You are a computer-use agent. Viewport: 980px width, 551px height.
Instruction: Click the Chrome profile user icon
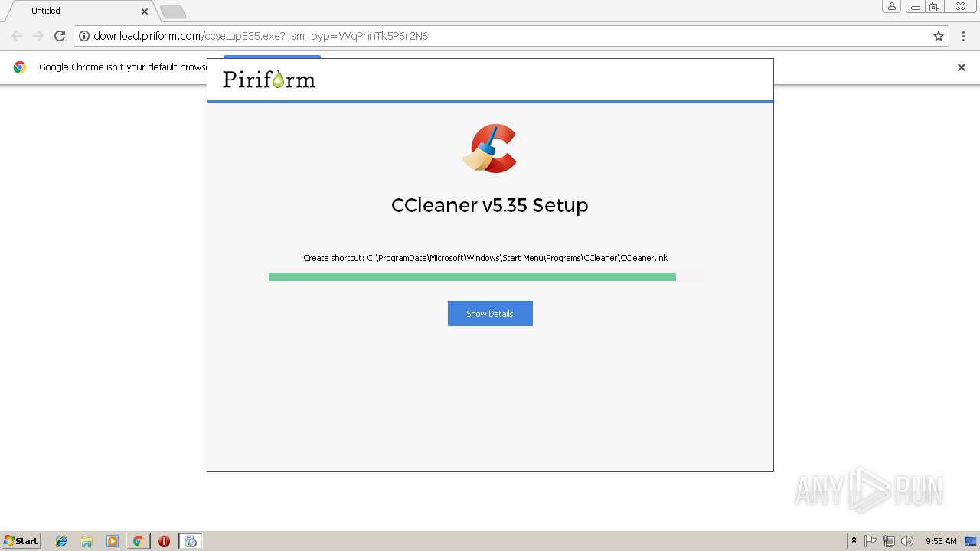pyautogui.click(x=892, y=7)
